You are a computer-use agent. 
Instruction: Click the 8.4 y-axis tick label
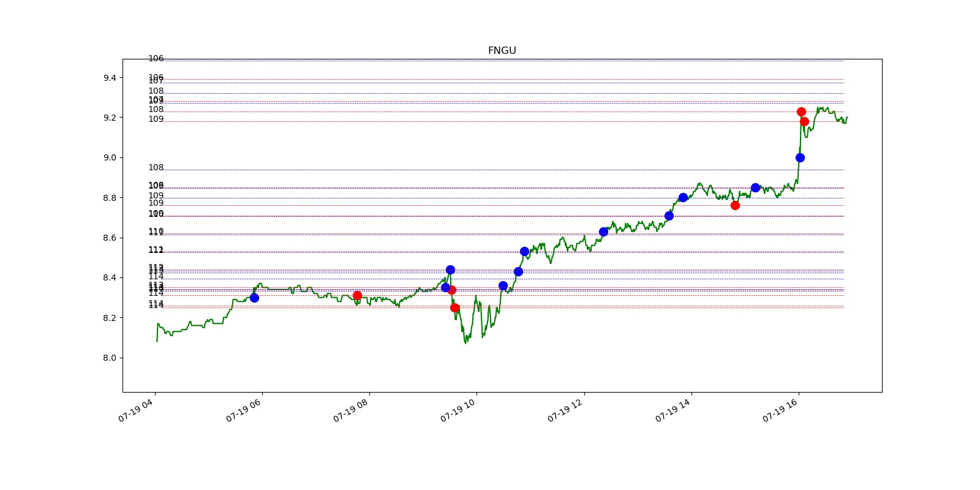(110, 277)
